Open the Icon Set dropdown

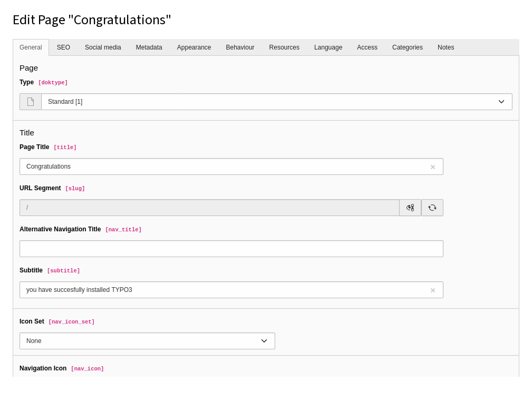[x=147, y=341]
